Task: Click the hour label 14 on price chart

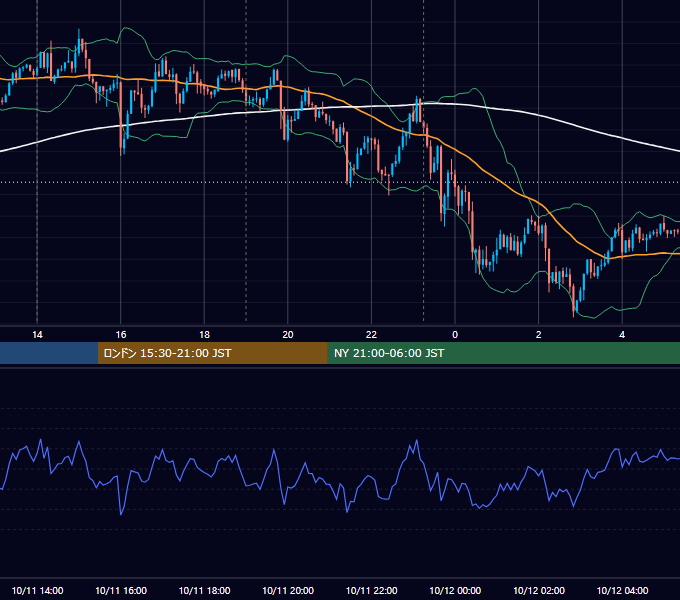Action: pos(37,335)
